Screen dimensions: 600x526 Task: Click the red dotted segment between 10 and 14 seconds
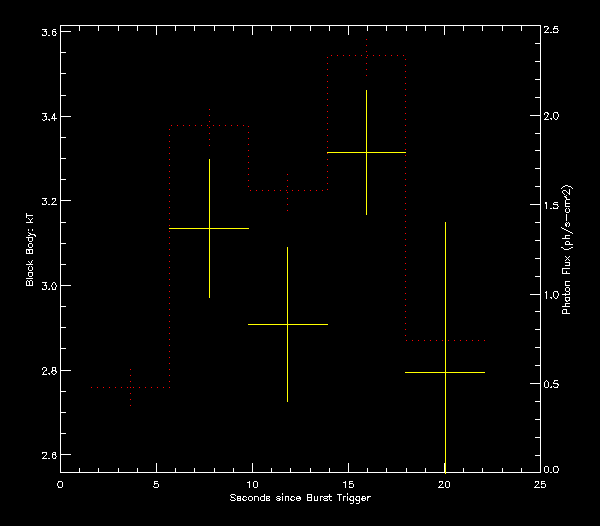(288, 190)
